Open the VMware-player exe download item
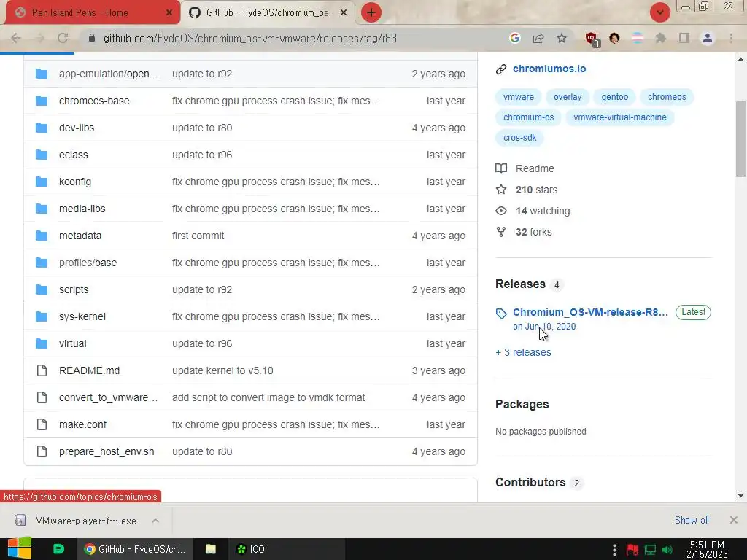The image size is (747, 560). [86, 521]
